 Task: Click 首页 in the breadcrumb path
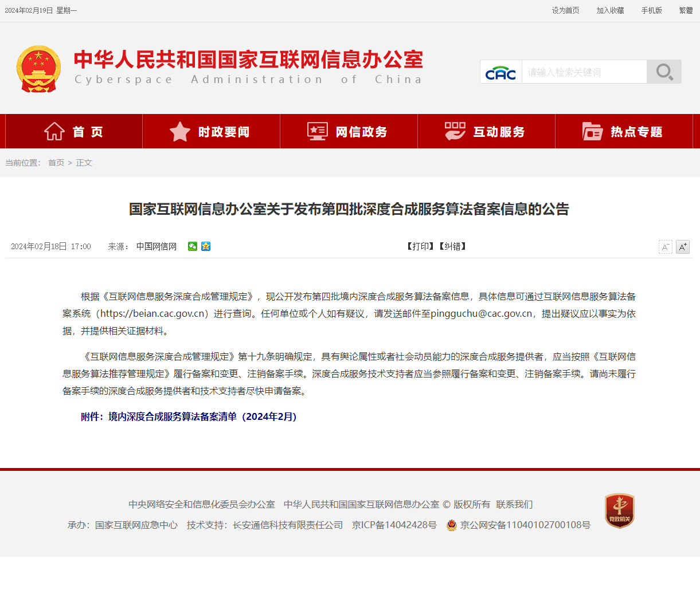pyautogui.click(x=56, y=163)
